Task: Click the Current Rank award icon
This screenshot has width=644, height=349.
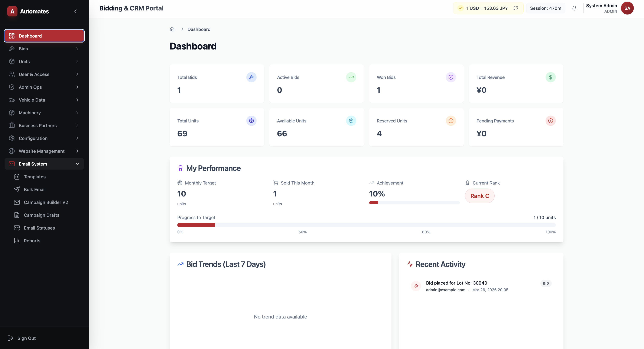Action: coord(468,183)
